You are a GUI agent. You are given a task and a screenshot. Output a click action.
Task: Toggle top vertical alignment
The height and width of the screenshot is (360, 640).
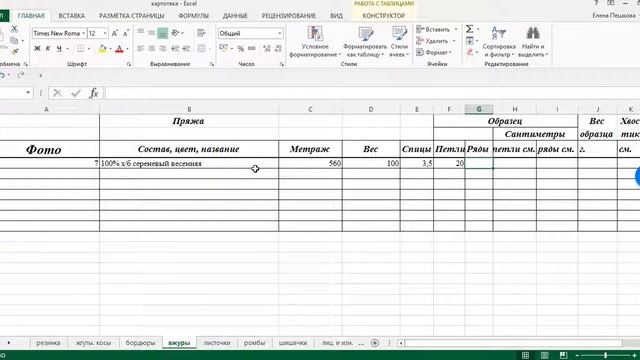coord(141,33)
